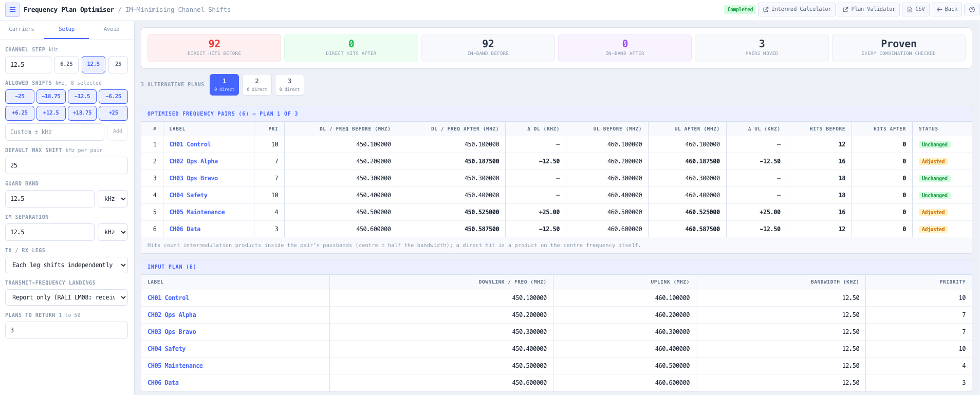Open CH01 Control in Input Plan table
Image resolution: width=980 pixels, height=395 pixels.
click(168, 298)
